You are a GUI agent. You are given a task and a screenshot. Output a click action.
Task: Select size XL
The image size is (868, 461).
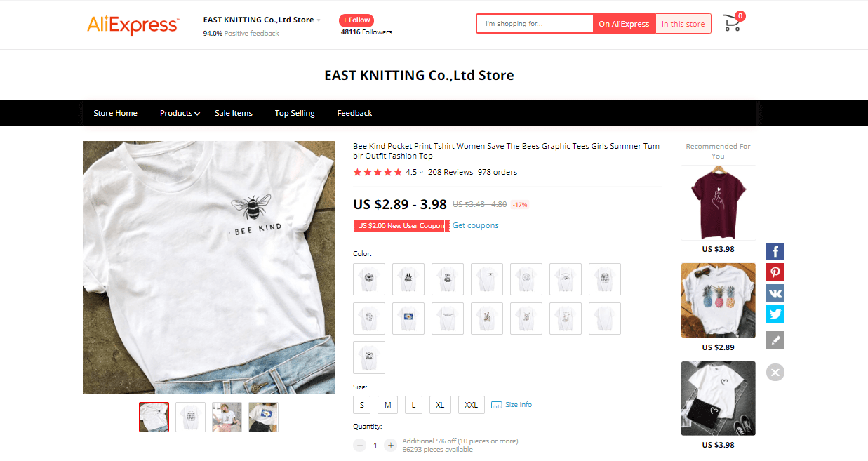tap(440, 405)
